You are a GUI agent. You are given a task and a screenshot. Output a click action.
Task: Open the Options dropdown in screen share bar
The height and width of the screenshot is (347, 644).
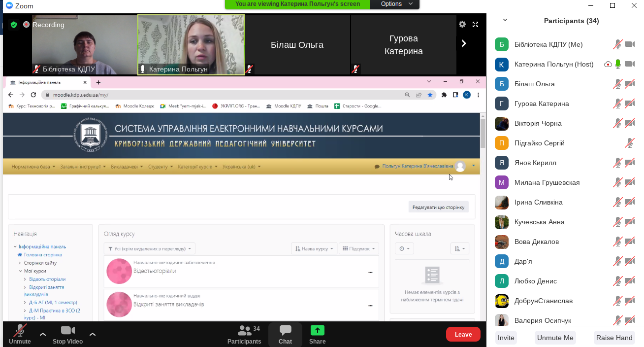click(391, 4)
